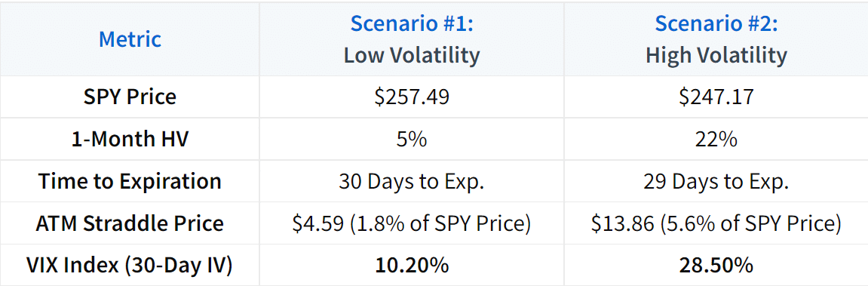
Task: Select the 1-Month HV row label
Action: pos(130,139)
